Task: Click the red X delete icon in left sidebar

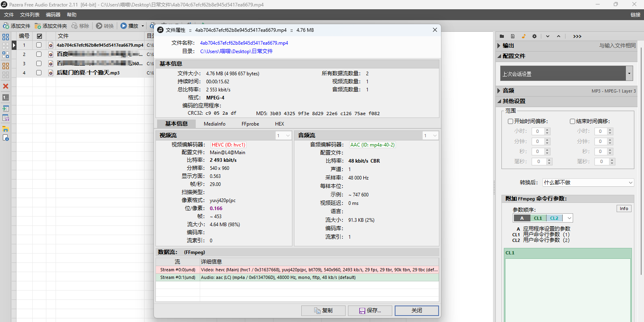Action: (6, 86)
